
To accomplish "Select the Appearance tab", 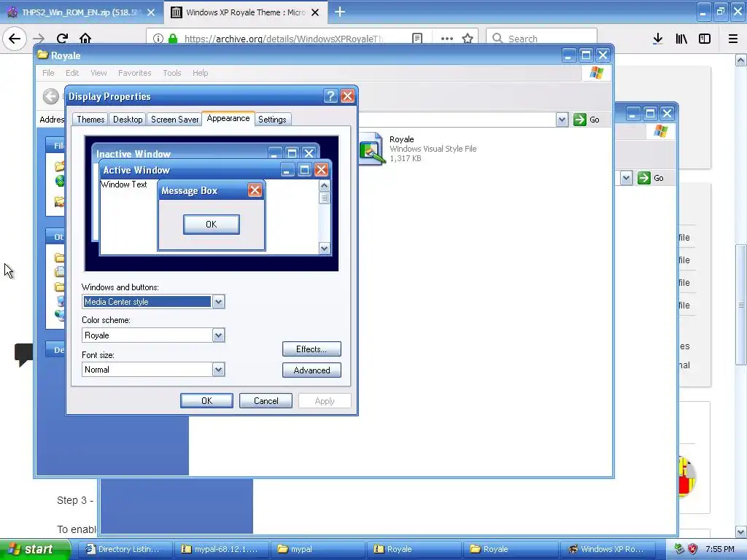I will pos(228,118).
